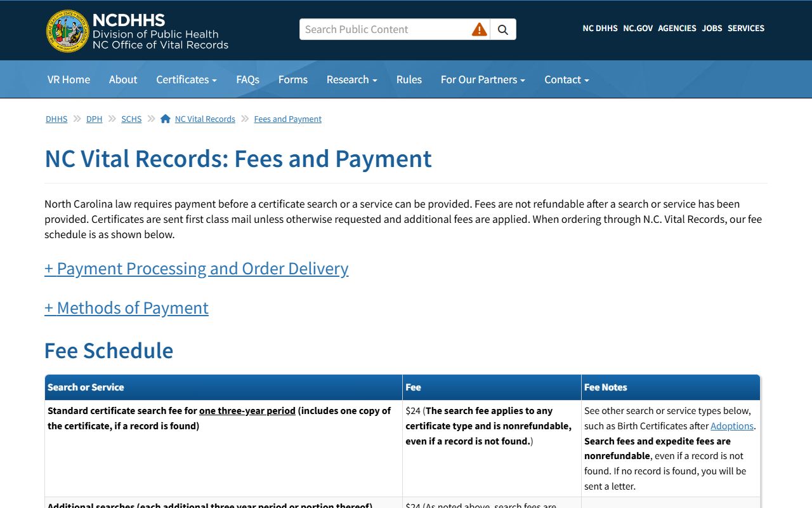Open the JOBS header link
812x508 pixels.
[x=712, y=28]
